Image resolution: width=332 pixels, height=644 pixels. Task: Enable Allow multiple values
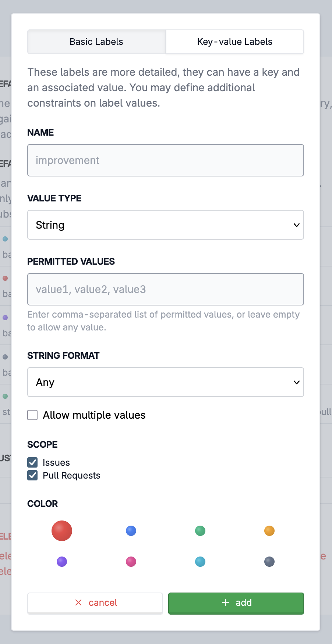[32, 415]
